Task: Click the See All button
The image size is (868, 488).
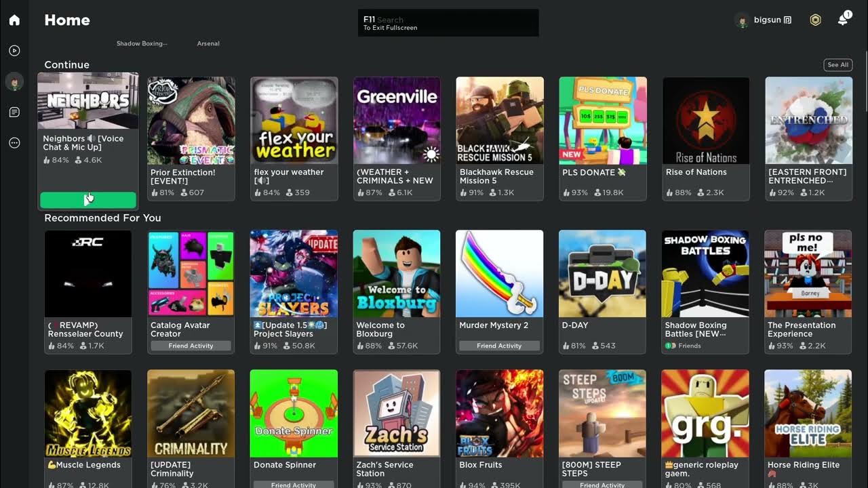Action: coord(837,65)
